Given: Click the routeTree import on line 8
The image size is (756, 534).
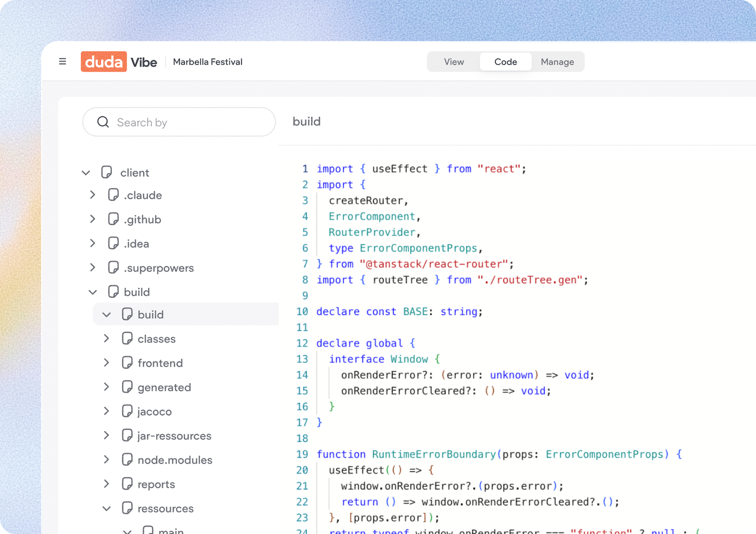Looking at the screenshot, I should (x=452, y=280).
